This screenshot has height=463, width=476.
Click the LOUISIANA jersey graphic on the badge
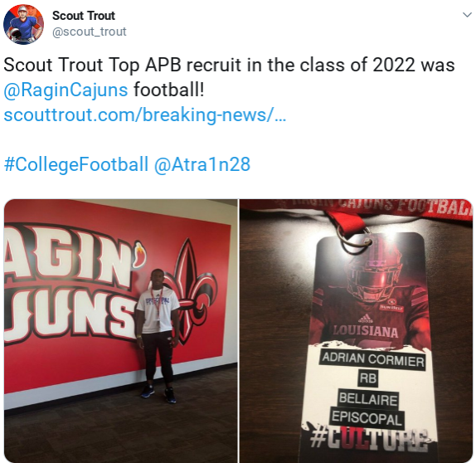coord(366,331)
